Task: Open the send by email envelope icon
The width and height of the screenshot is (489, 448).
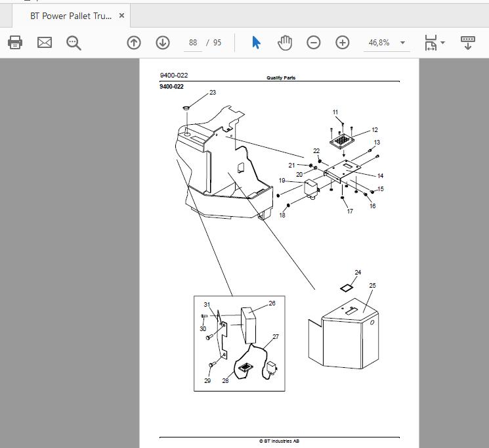Action: (45, 43)
